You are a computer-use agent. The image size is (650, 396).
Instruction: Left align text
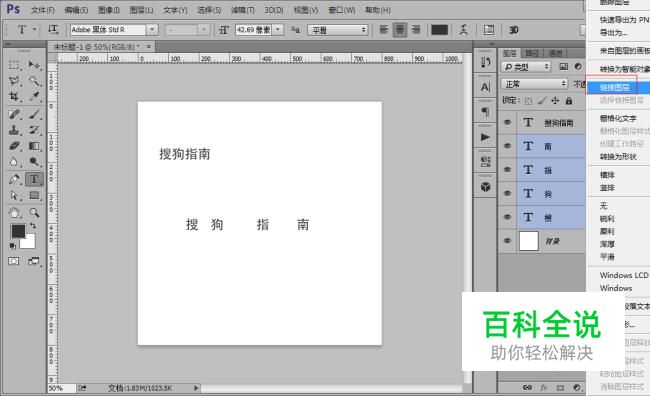coord(384,29)
